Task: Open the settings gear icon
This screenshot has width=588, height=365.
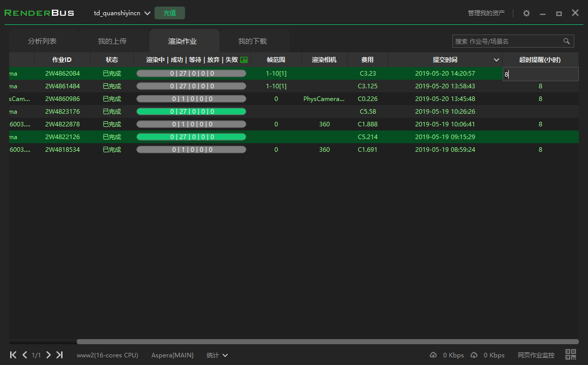Action: [527, 13]
